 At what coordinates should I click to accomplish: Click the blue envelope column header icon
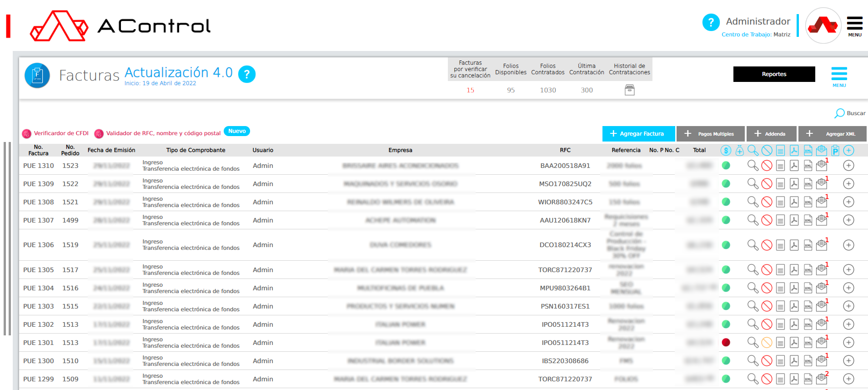822,151
